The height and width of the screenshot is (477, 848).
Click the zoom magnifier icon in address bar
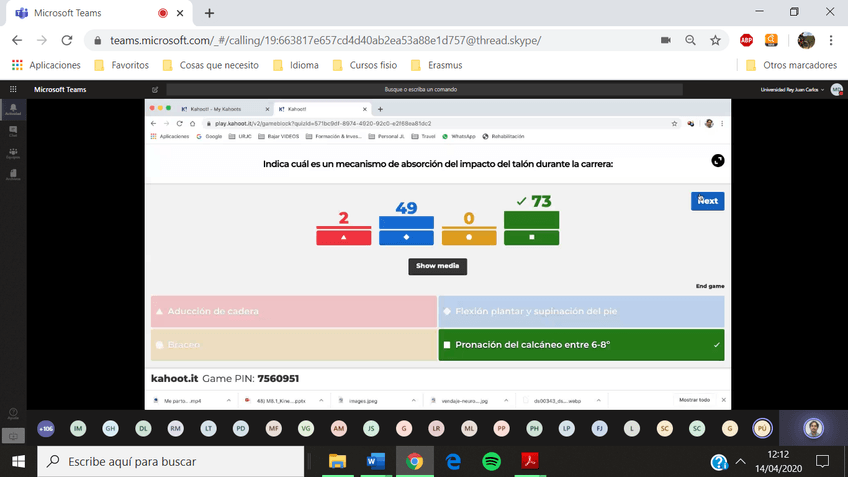(690, 41)
